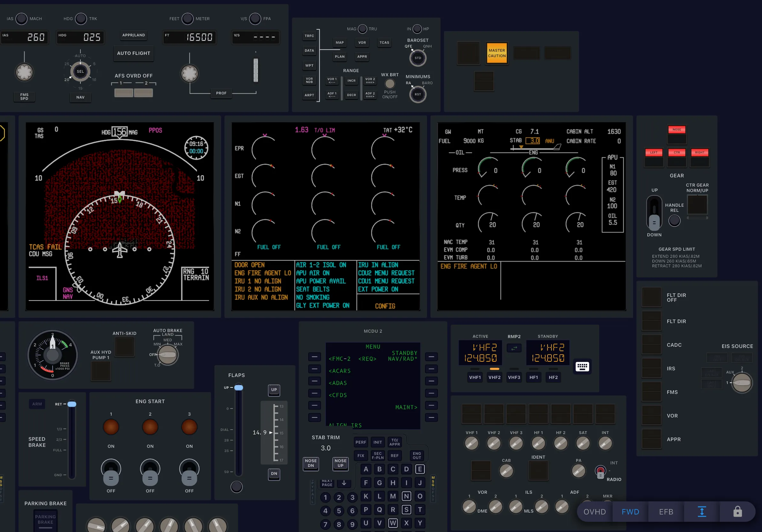
Task: Click the APPR/LAND button
Action: [x=133, y=35]
